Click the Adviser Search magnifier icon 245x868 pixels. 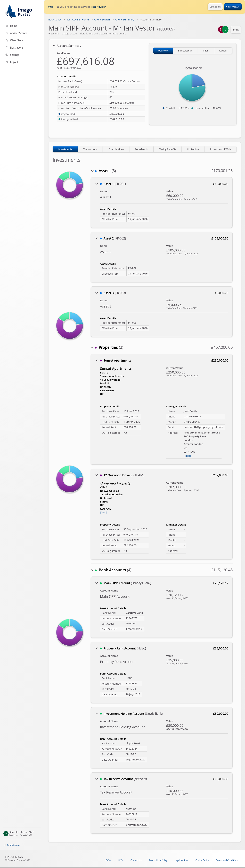coord(7,33)
